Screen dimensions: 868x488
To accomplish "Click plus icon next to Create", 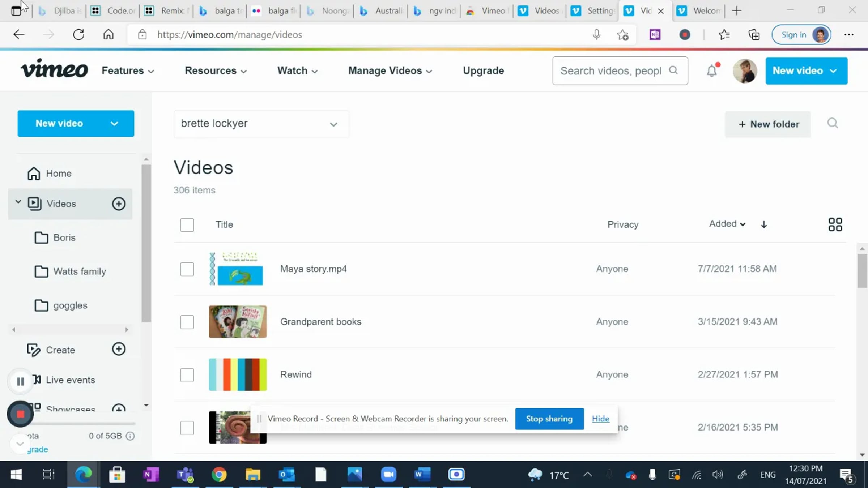I will tap(119, 349).
